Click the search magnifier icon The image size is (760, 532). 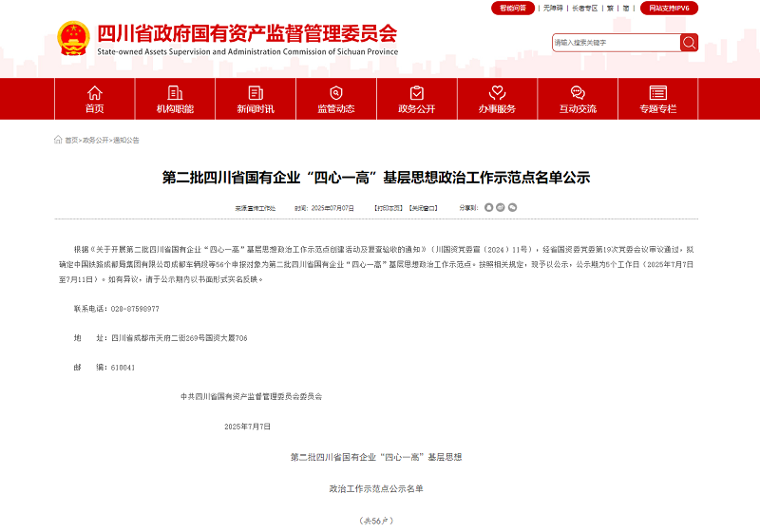click(689, 43)
